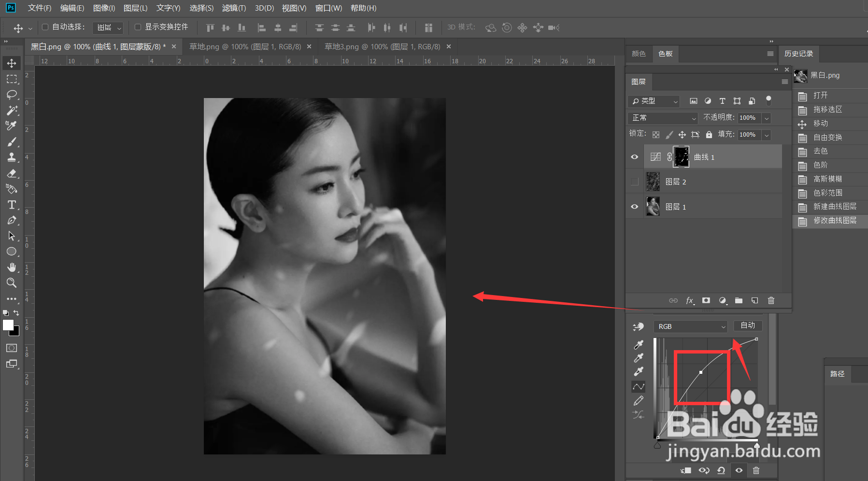This screenshot has width=868, height=481.
Task: Expand the 不透明度 percentage dropdown
Action: click(x=767, y=117)
